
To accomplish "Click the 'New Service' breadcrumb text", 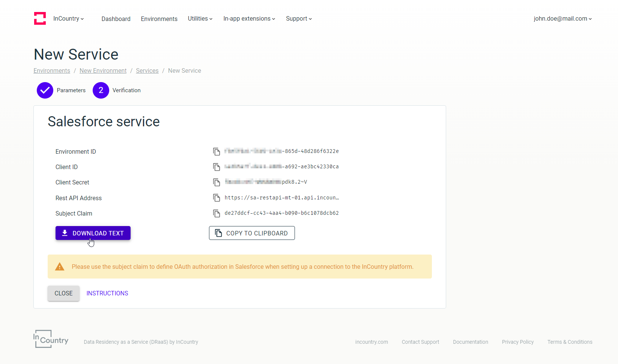I will (185, 70).
